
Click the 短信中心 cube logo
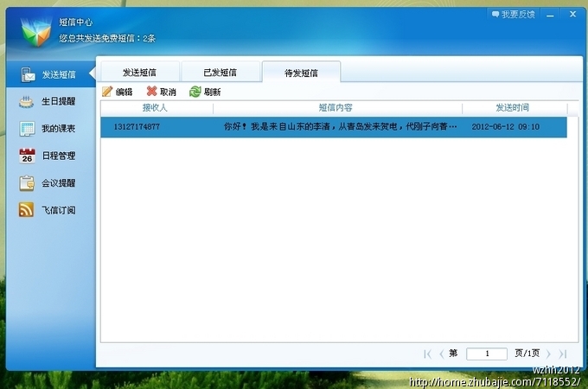36,32
